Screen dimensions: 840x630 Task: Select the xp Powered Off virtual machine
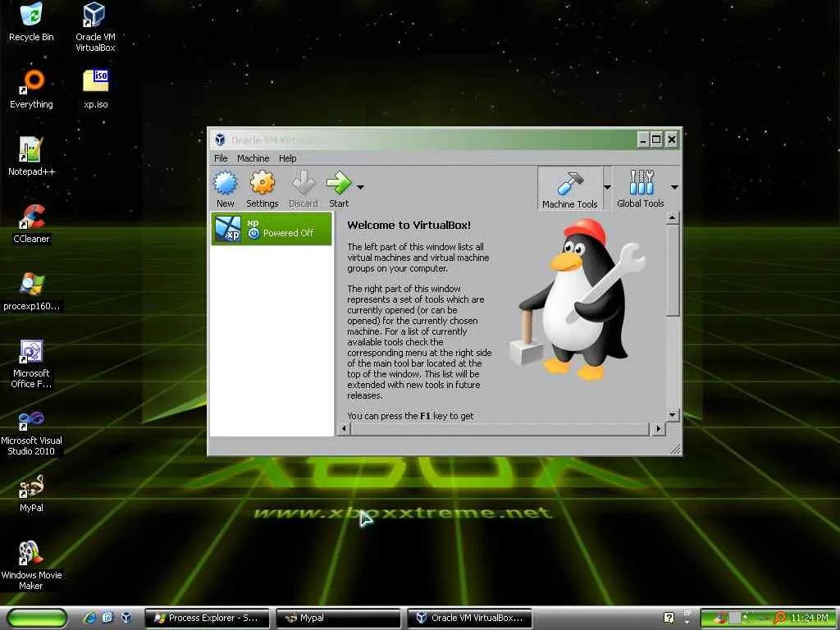coord(272,229)
